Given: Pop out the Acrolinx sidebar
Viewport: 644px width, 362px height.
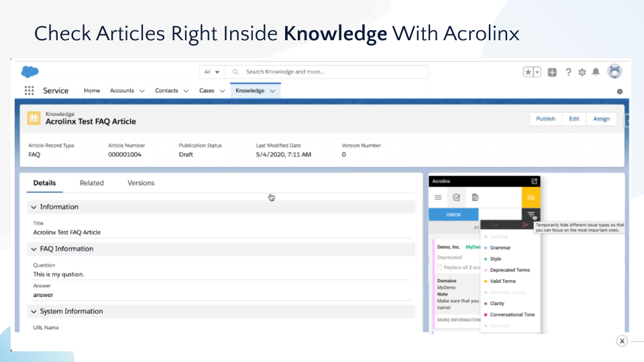Looking at the screenshot, I should (x=534, y=181).
